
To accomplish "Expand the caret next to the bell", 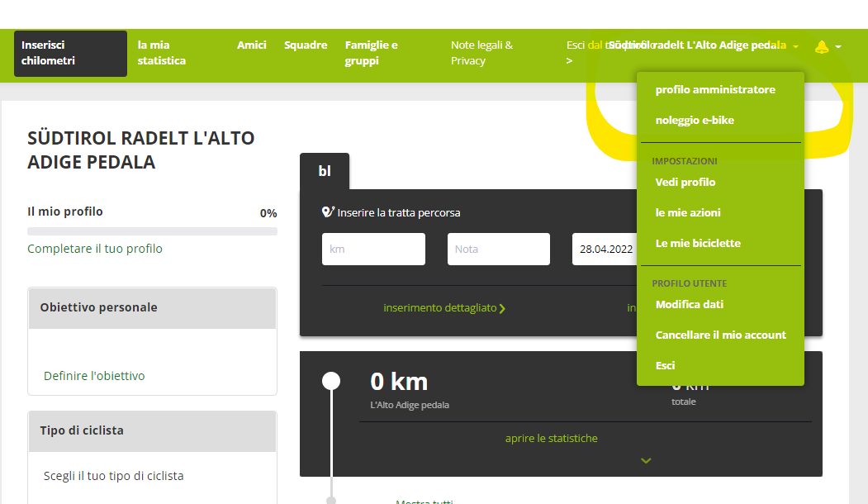I will pyautogui.click(x=838, y=46).
